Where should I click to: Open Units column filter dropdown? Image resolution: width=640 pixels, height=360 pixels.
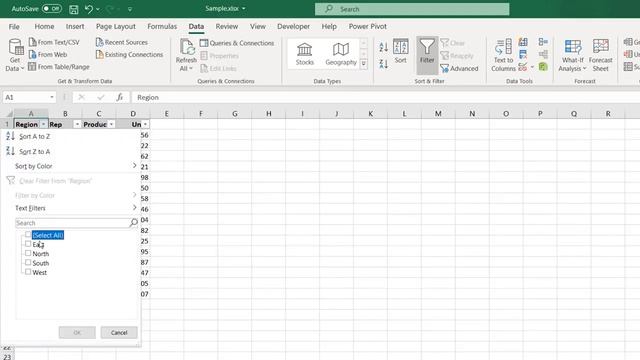point(145,124)
